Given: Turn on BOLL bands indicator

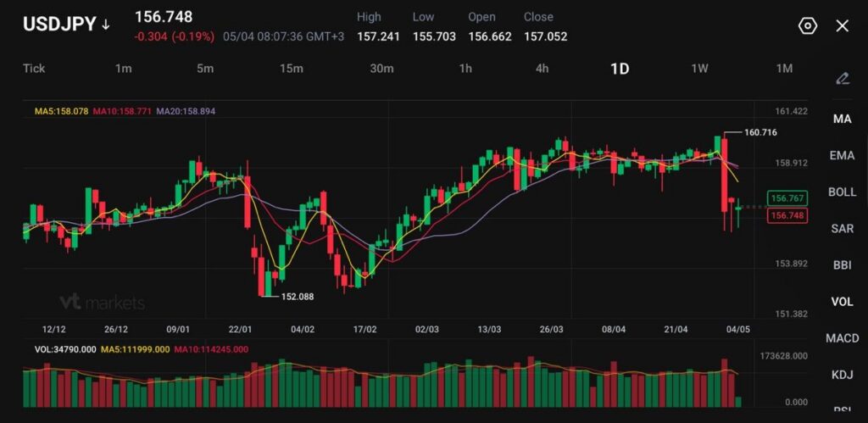Looking at the screenshot, I should click(x=842, y=192).
